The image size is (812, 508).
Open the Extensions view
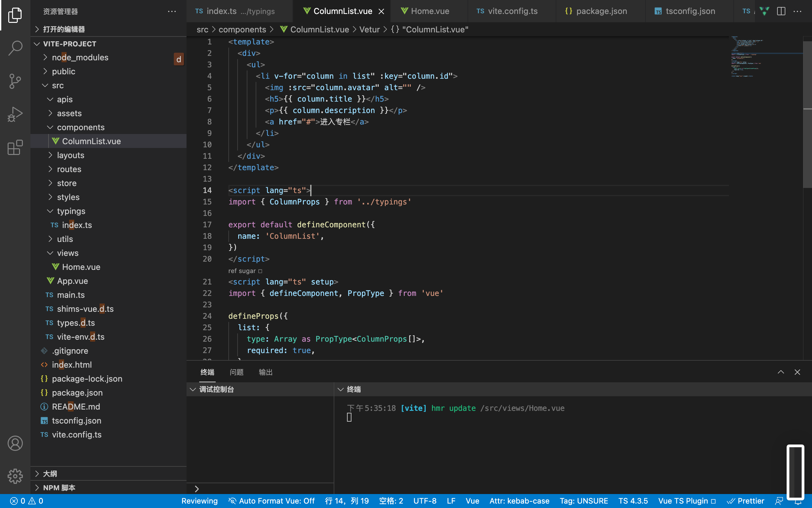(15, 147)
